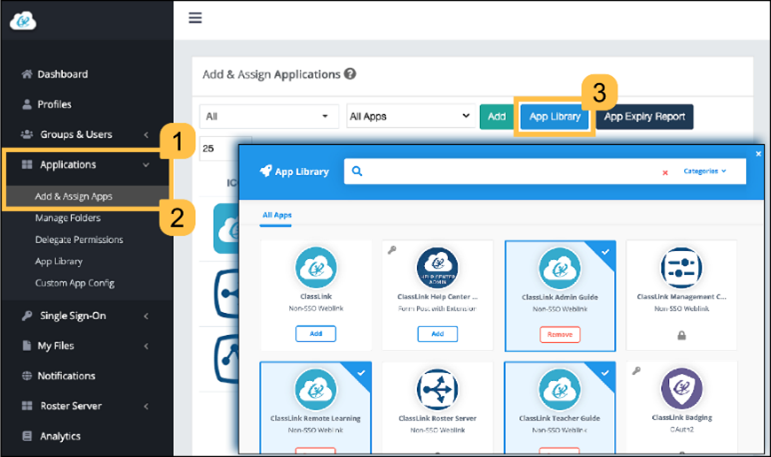Click the ClassLink Admin Guide app icon

click(559, 268)
